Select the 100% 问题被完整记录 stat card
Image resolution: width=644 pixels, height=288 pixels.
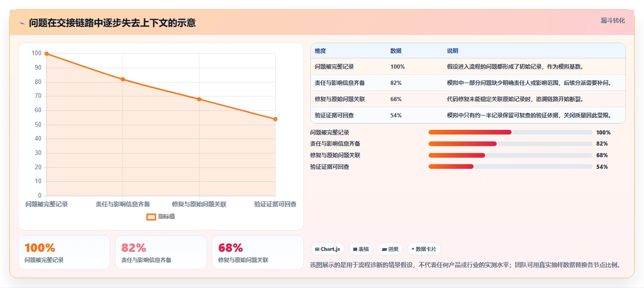64,252
